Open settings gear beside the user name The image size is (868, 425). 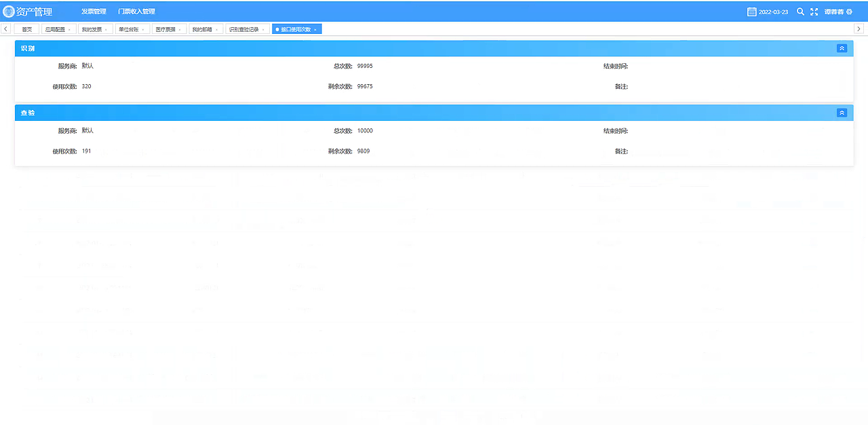point(849,12)
